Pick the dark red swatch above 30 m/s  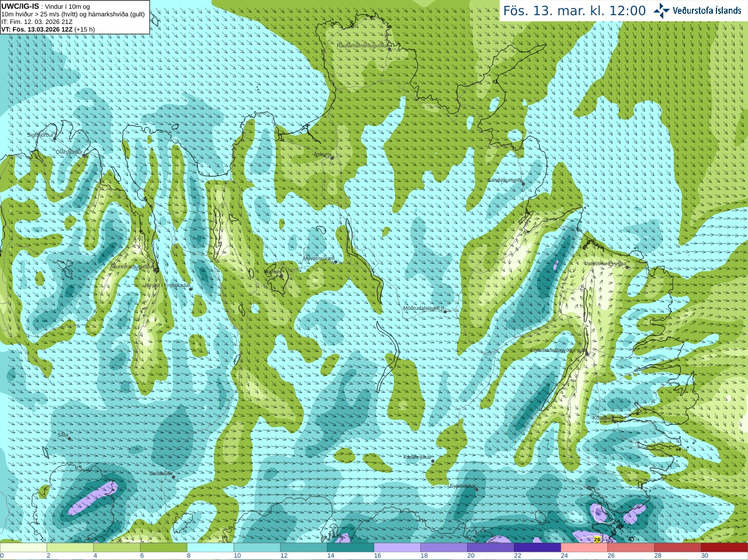725,548
